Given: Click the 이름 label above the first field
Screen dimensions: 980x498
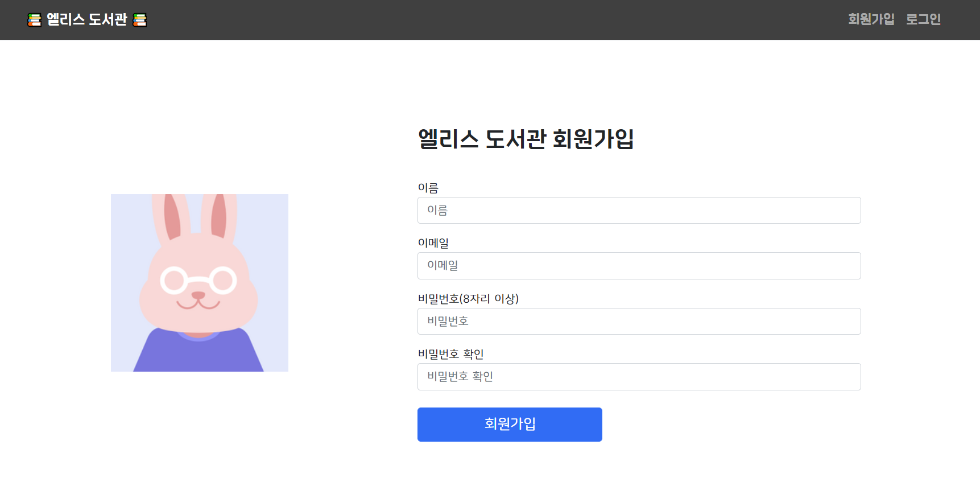Looking at the screenshot, I should point(428,188).
